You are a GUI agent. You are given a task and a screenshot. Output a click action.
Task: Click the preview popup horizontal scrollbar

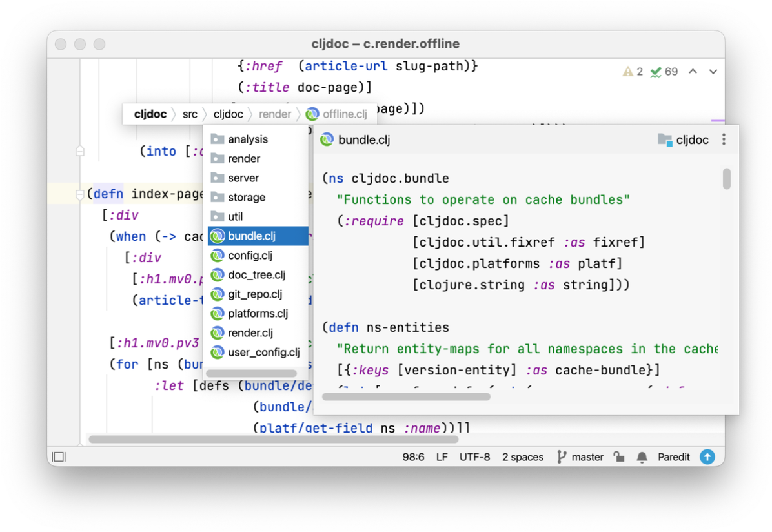tap(406, 396)
